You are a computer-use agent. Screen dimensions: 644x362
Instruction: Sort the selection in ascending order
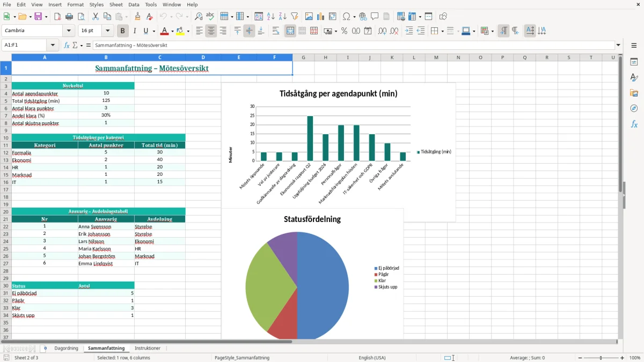[x=270, y=17]
